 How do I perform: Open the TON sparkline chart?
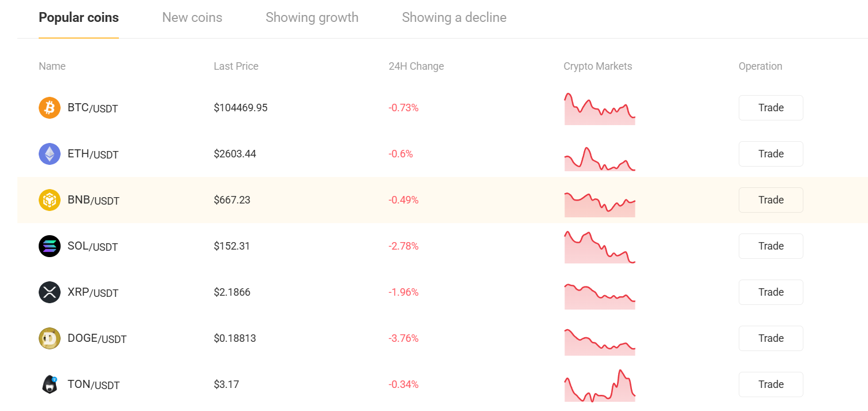600,386
